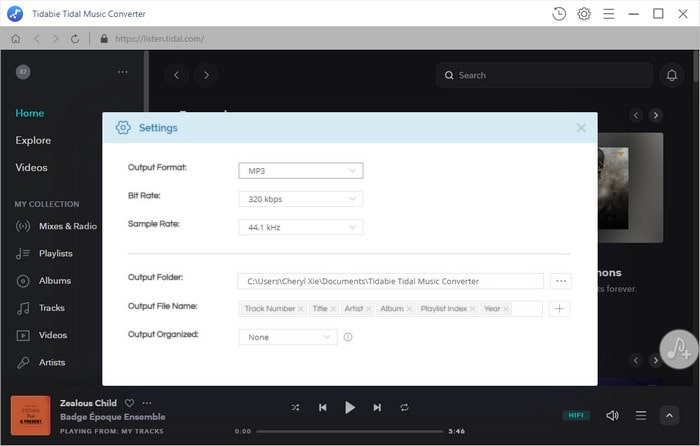Close the Settings dialog

581,128
